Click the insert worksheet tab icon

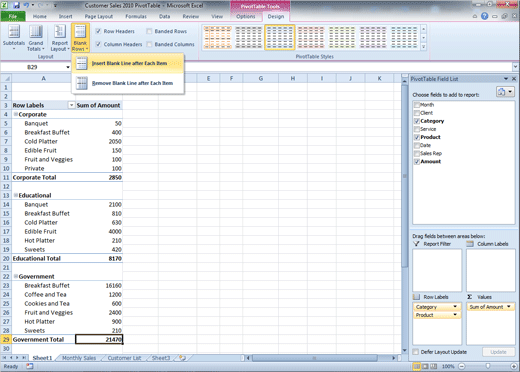point(182,358)
